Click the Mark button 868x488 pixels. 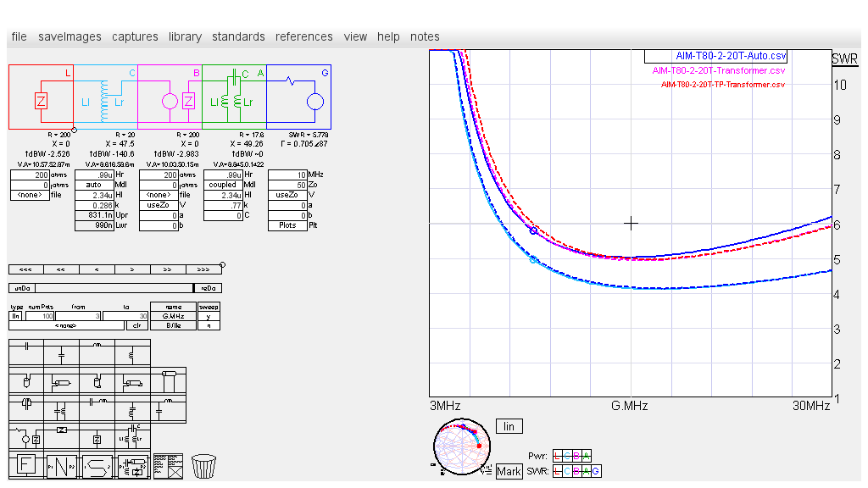509,471
